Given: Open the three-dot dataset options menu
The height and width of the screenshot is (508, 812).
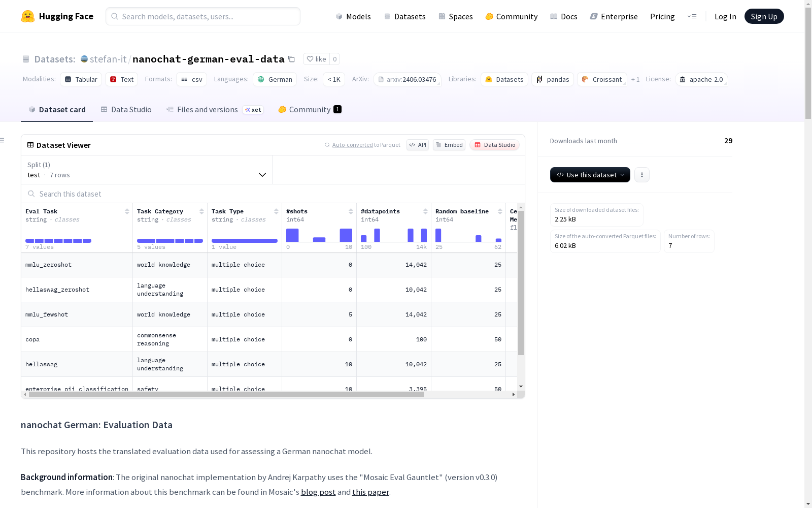Looking at the screenshot, I should click(x=642, y=175).
